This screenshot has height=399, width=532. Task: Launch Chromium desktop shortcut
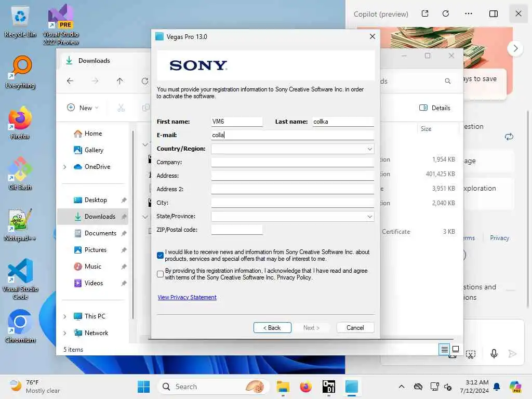click(x=20, y=326)
